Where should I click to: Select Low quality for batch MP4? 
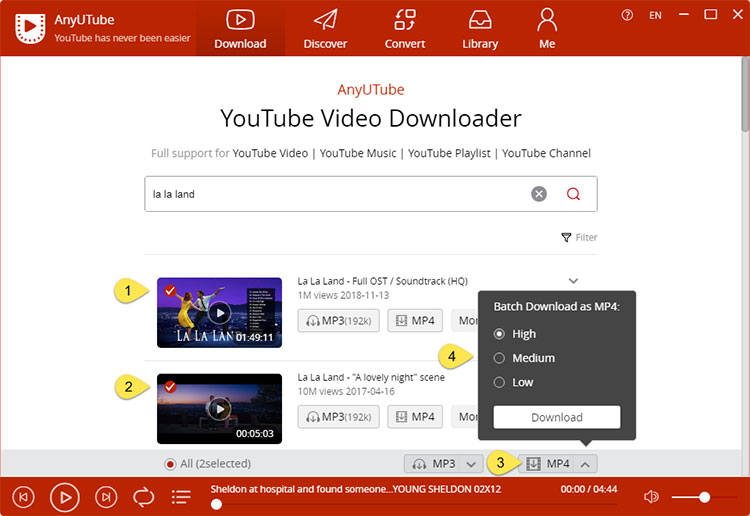[x=499, y=383]
